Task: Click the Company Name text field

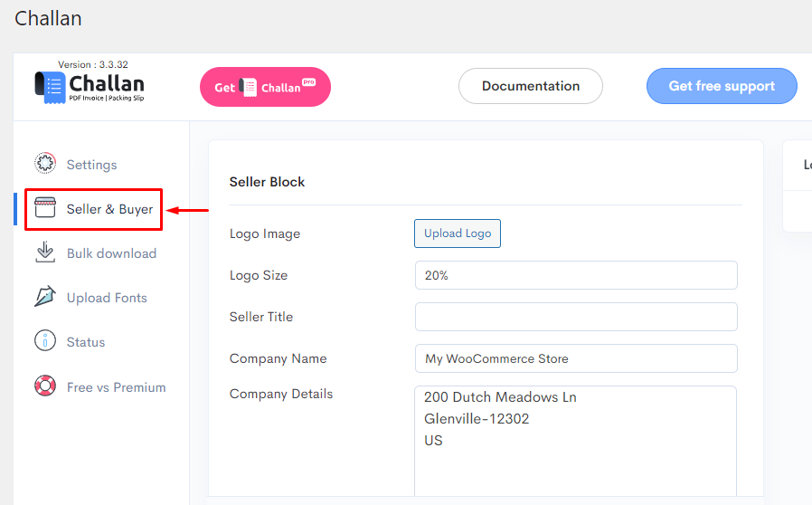Action: point(576,358)
